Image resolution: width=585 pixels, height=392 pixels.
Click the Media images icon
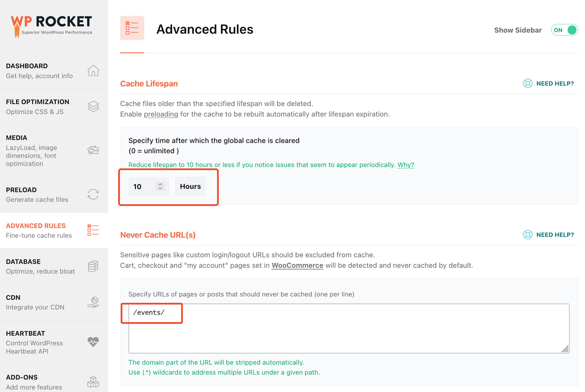coord(93,150)
